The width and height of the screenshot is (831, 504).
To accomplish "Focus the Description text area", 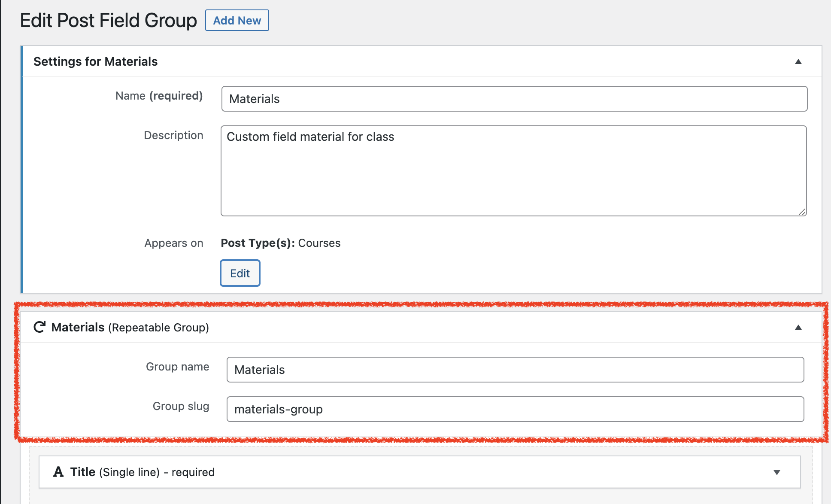I will tap(514, 171).
